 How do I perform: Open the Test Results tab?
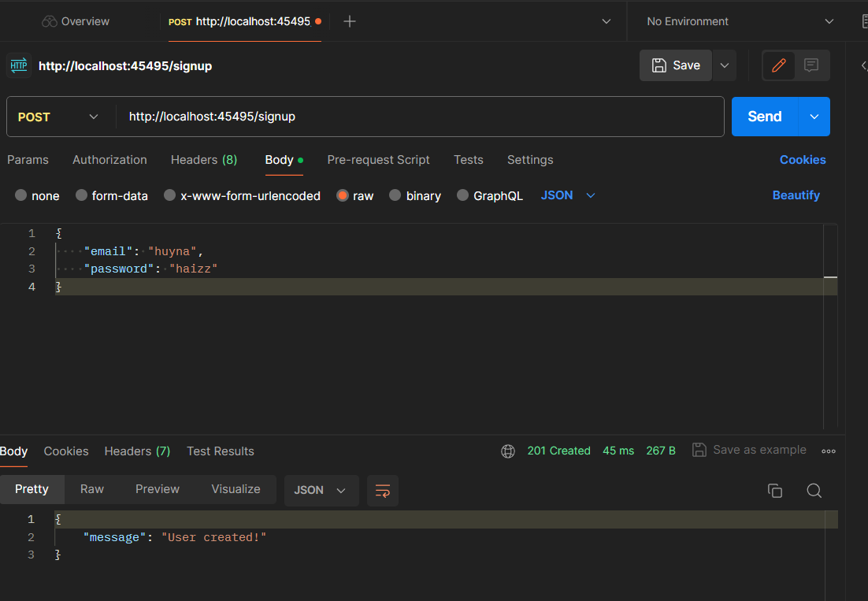coord(220,451)
